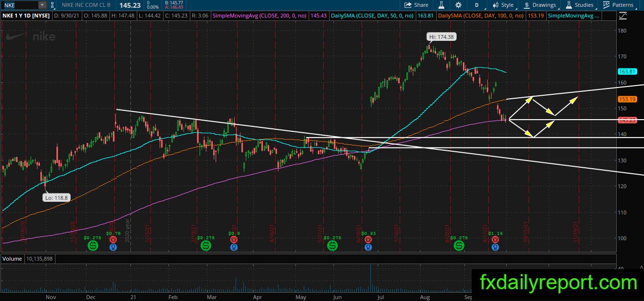The width and height of the screenshot is (644, 301).
Task: Click the red 145.23 last price axis tag
Action: pos(627,120)
